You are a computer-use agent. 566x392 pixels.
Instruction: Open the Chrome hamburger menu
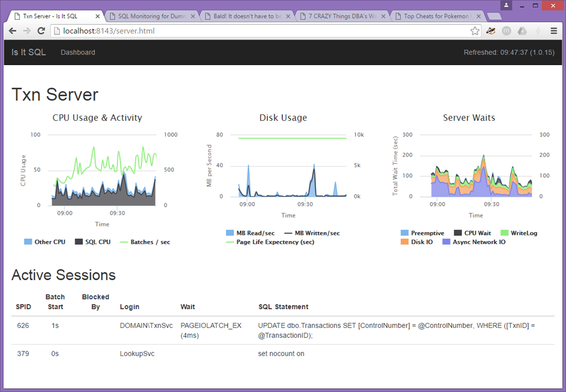point(554,31)
